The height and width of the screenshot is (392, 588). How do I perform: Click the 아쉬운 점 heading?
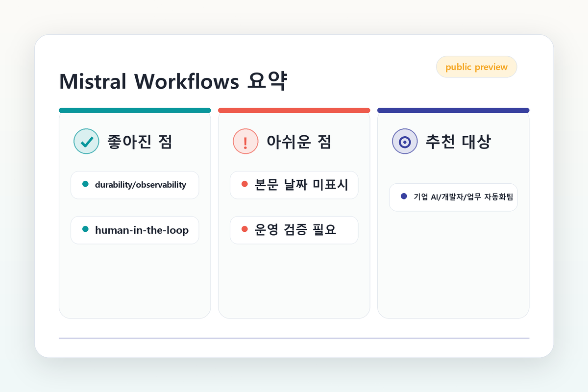(299, 142)
